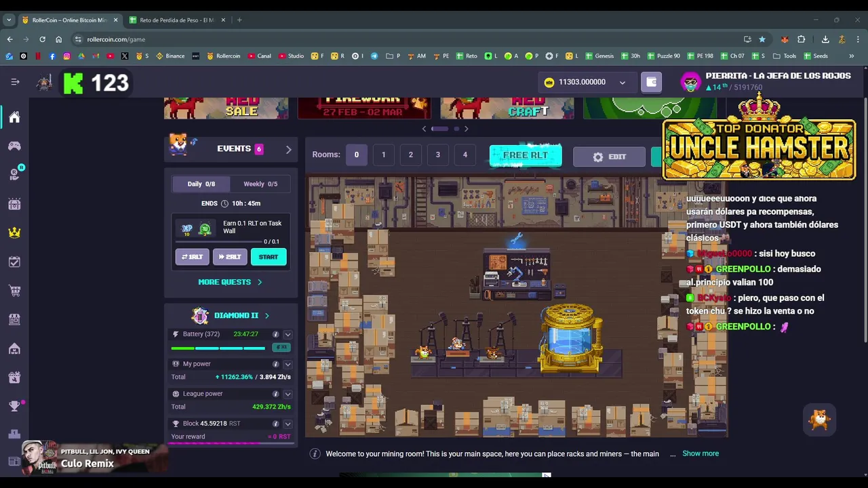This screenshot has width=868, height=488.
Task: Bookmark this page with star icon
Action: pyautogui.click(x=762, y=39)
